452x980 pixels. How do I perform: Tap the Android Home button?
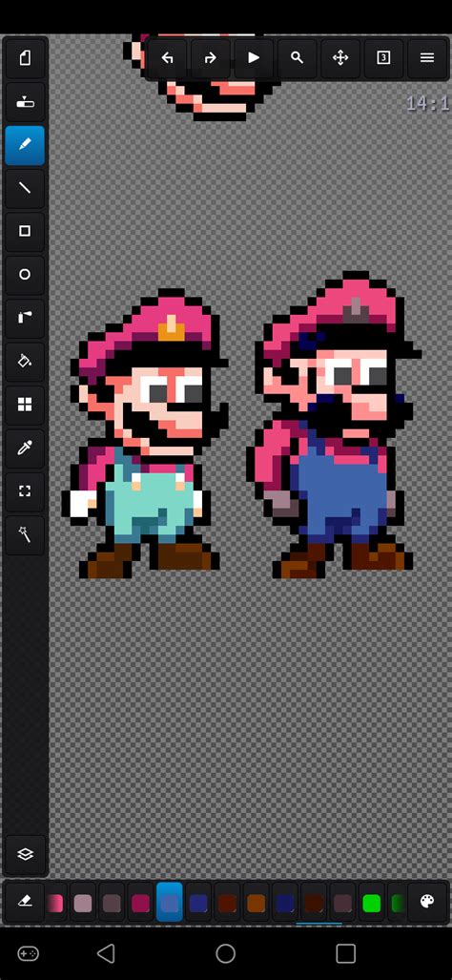tap(225, 953)
